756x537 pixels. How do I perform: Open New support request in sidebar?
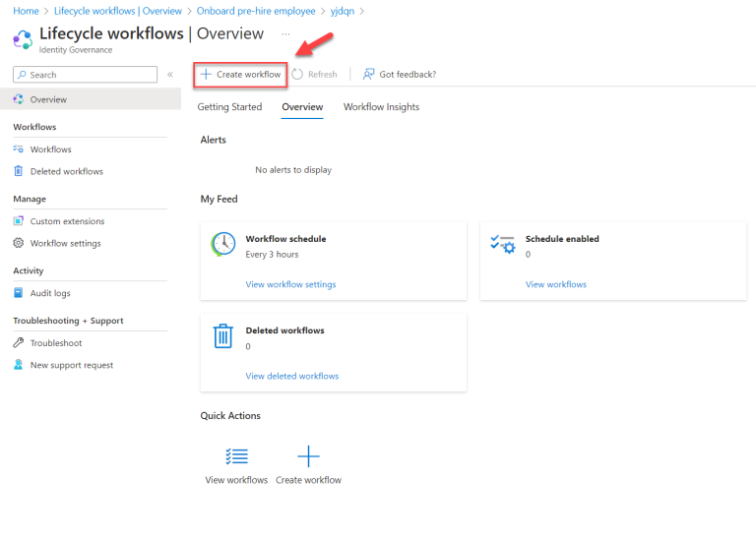point(71,365)
